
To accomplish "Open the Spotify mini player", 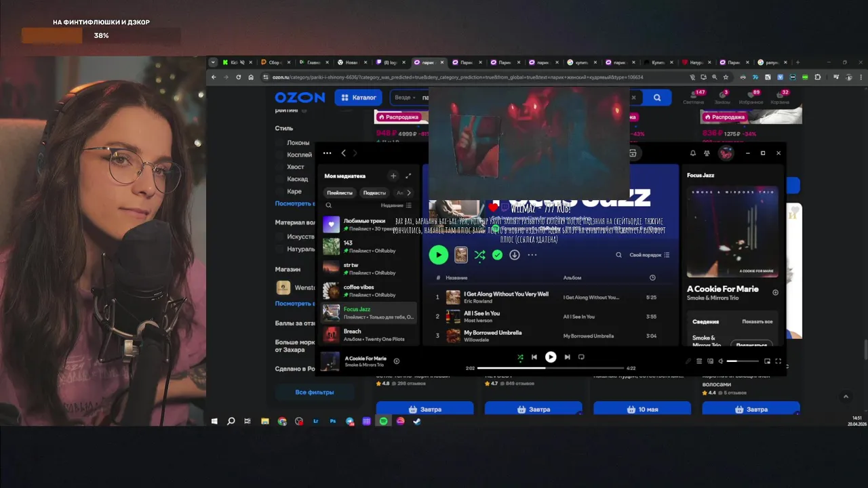I will click(x=767, y=361).
